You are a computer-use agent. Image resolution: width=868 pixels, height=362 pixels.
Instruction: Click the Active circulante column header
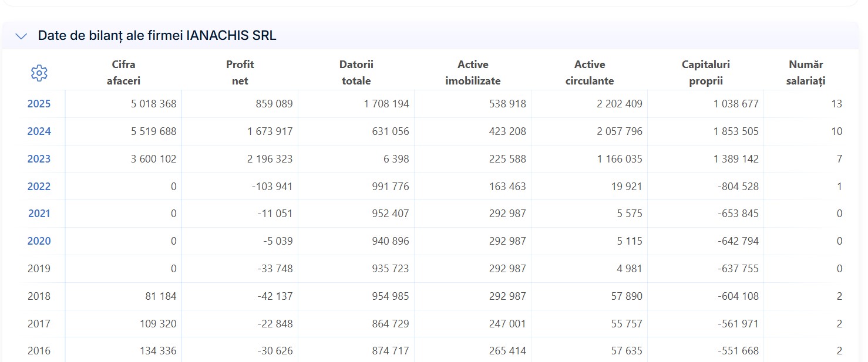[x=590, y=73]
